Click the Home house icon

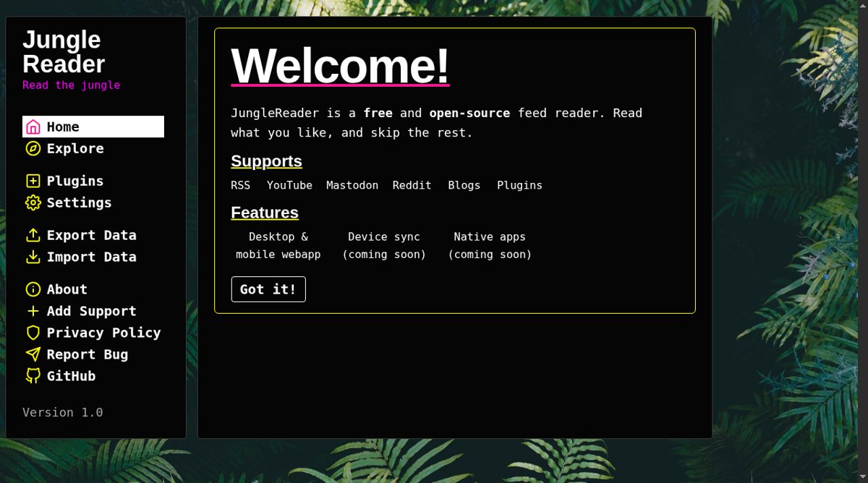pos(33,127)
